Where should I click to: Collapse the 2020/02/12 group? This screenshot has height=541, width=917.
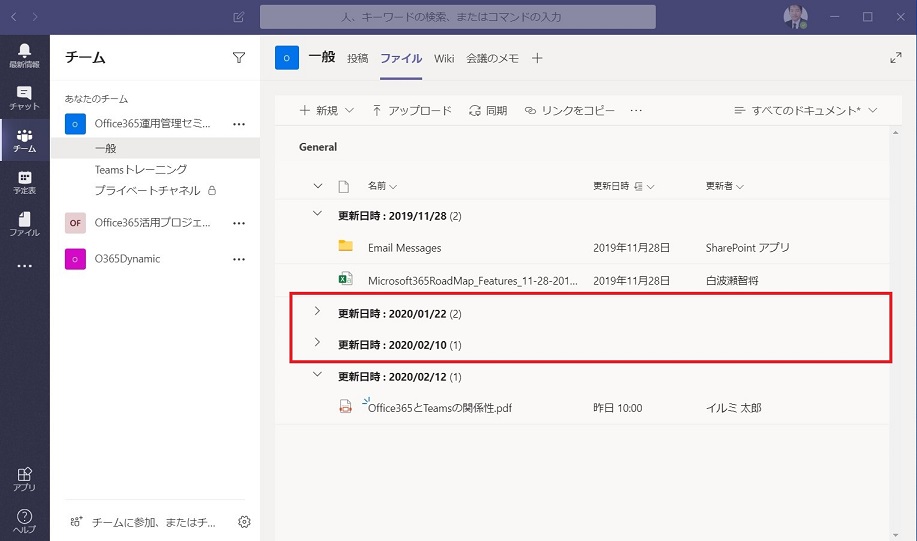coord(318,374)
